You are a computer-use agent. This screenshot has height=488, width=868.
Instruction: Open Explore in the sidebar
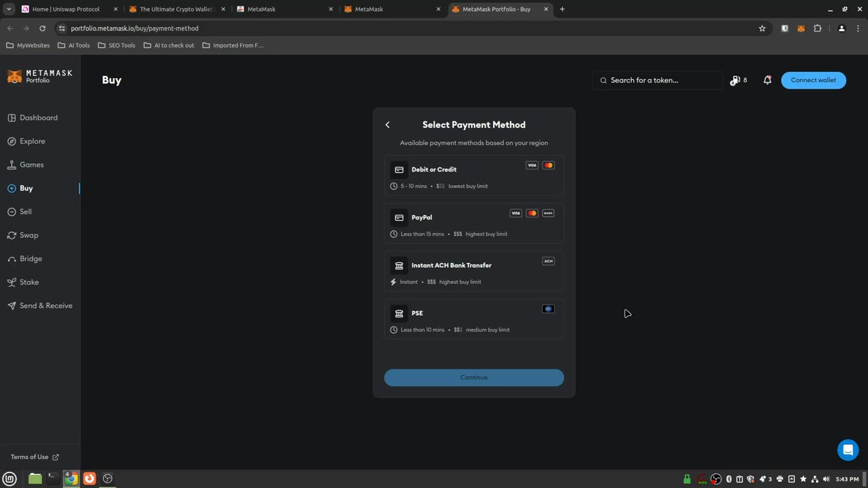click(x=26, y=141)
